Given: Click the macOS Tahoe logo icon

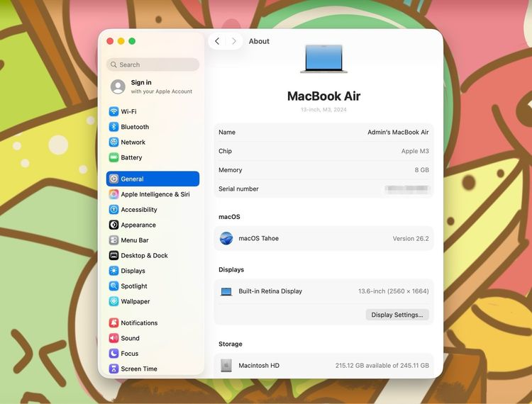Looking at the screenshot, I should [x=226, y=238].
